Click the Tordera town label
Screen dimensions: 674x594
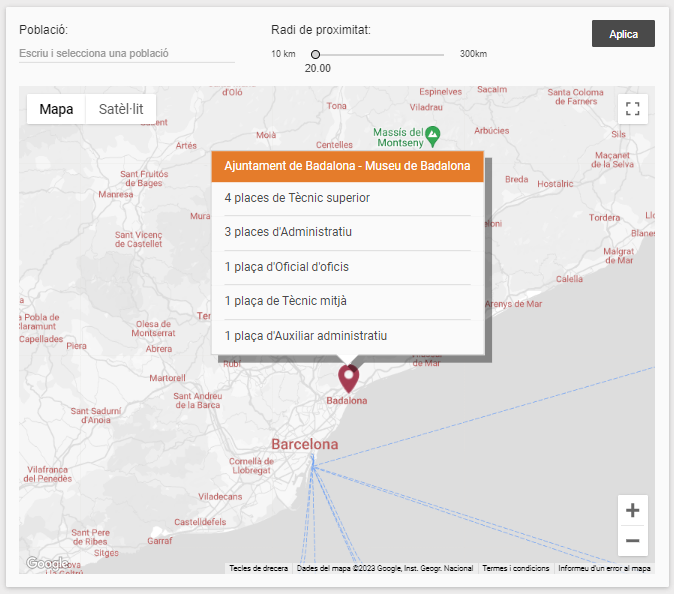click(604, 218)
